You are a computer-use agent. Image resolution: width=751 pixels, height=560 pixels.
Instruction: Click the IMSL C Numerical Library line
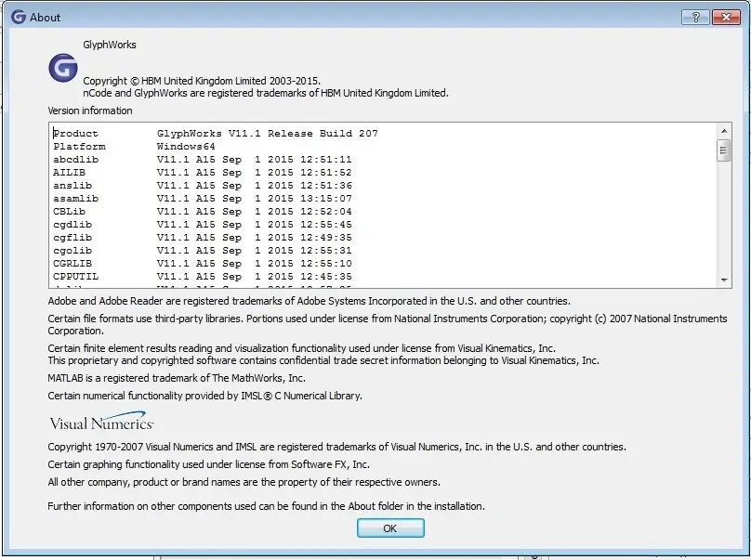pos(205,396)
